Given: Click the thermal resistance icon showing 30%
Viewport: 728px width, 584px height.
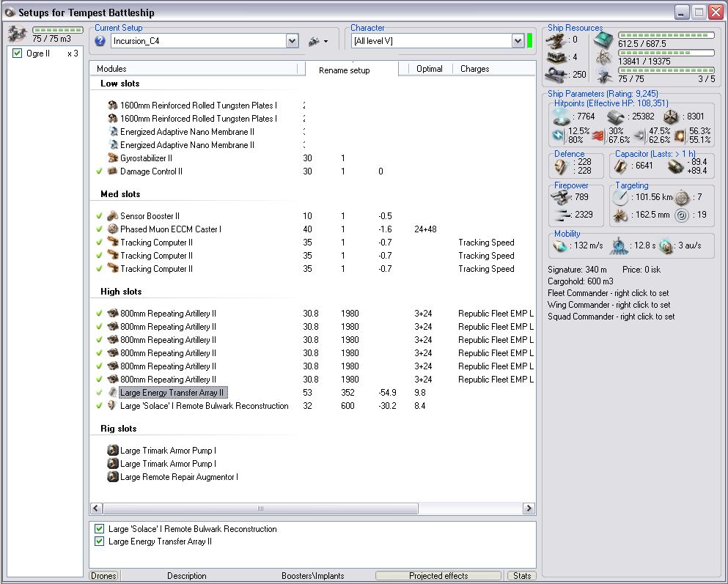Looking at the screenshot, I should click(x=600, y=135).
